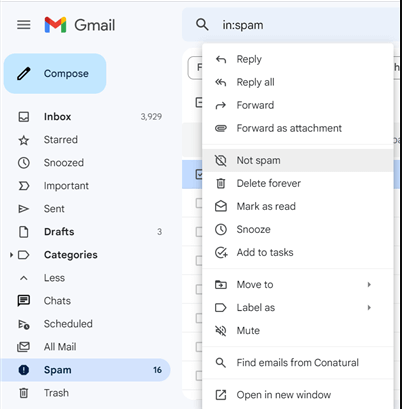Screen dimensions: 402x409
Task: Click the Snoozed clock icon in sidebar
Action: (x=24, y=163)
